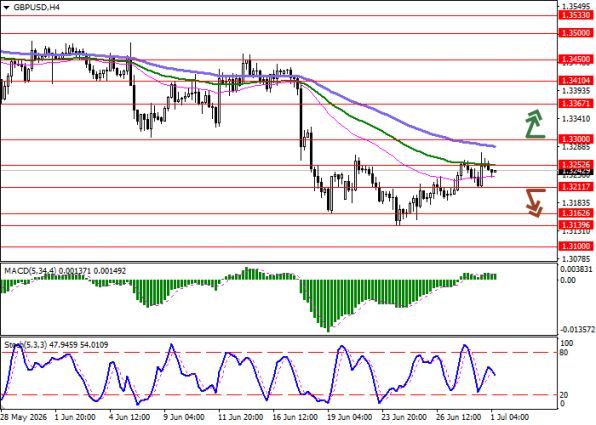Click the 1.31396 red price label
The width and height of the screenshot is (596, 425).
pos(576,225)
